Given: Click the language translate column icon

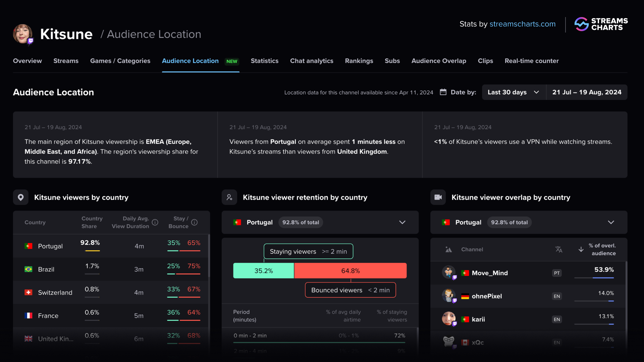Looking at the screenshot, I should click(x=558, y=249).
